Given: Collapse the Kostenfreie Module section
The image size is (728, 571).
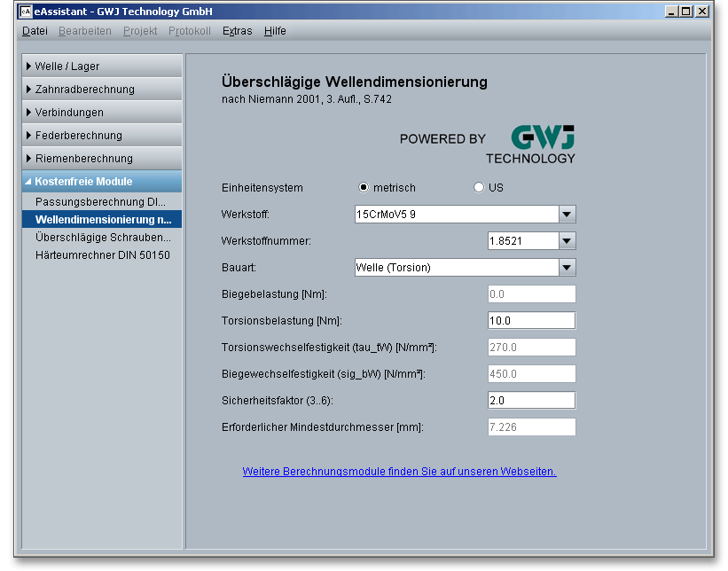Looking at the screenshot, I should [103, 182].
